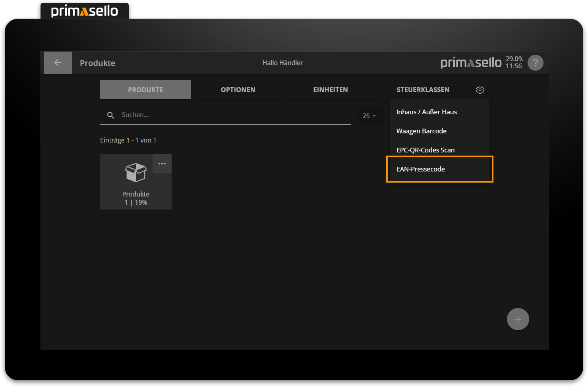This screenshot has height=387, width=588.
Task: Click the primasello logo in the header
Action: click(x=470, y=62)
